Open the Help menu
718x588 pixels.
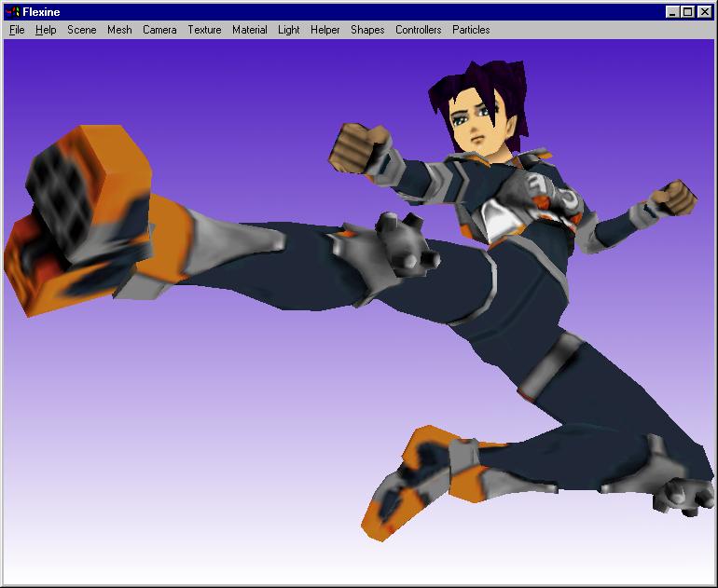pos(46,30)
